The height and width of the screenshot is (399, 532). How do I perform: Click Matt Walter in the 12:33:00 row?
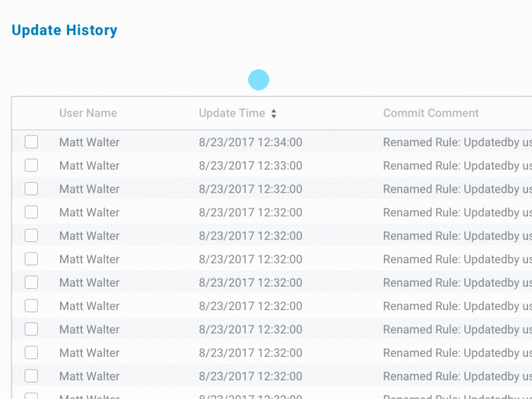pos(89,166)
